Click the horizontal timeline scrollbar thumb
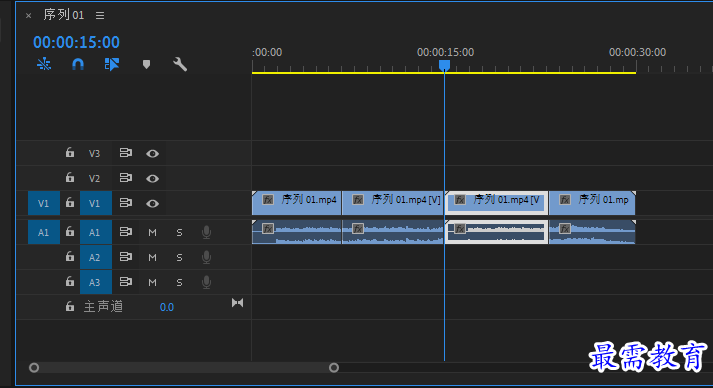Screen dimensions: 713x388 [x=184, y=368]
